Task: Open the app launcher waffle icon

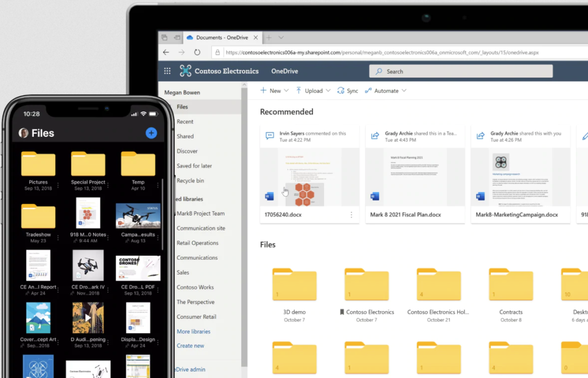Action: coord(167,71)
